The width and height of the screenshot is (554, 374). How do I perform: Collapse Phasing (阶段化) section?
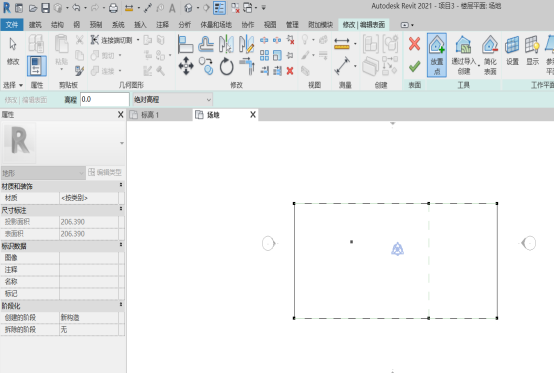(121, 304)
